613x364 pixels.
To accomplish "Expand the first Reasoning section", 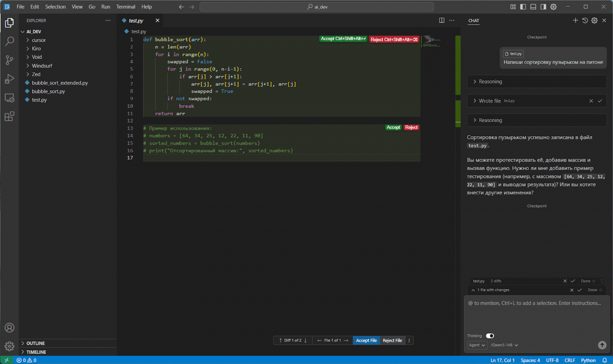I will (490, 82).
